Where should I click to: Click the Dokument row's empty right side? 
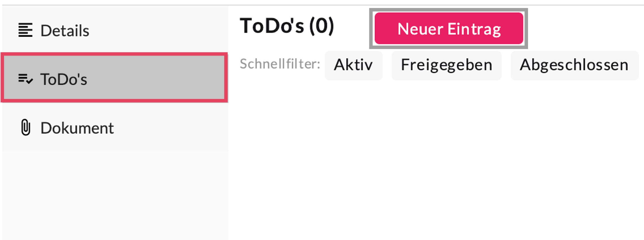pos(170,128)
